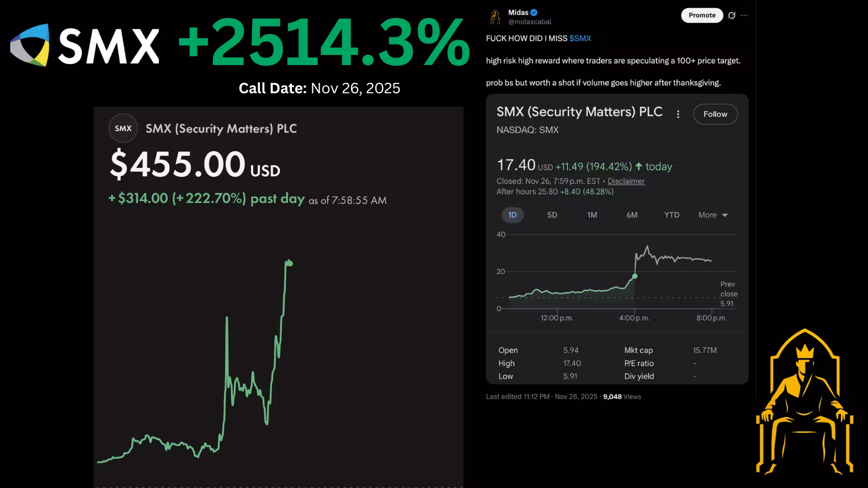The height and width of the screenshot is (488, 868).
Task: Expand the More chart ranges dropdown
Action: [713, 215]
